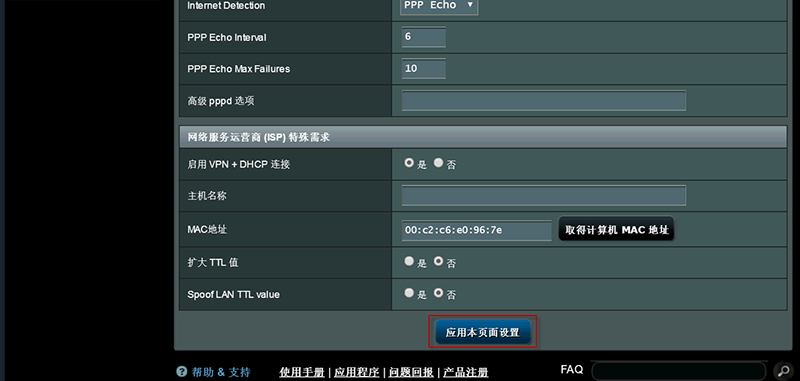The width and height of the screenshot is (800, 381).
Task: Click the 网络服务运营商 (ISP) 特殊需求 header
Action: (x=483, y=137)
